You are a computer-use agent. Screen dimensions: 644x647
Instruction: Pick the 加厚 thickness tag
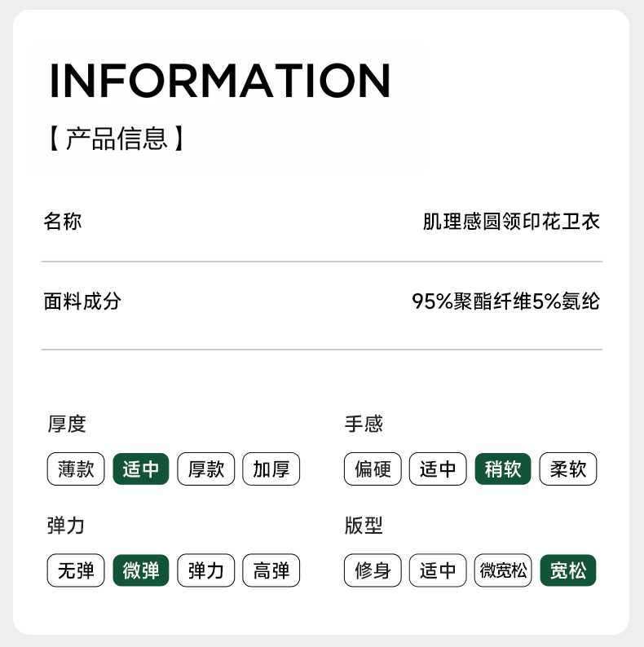(x=271, y=469)
